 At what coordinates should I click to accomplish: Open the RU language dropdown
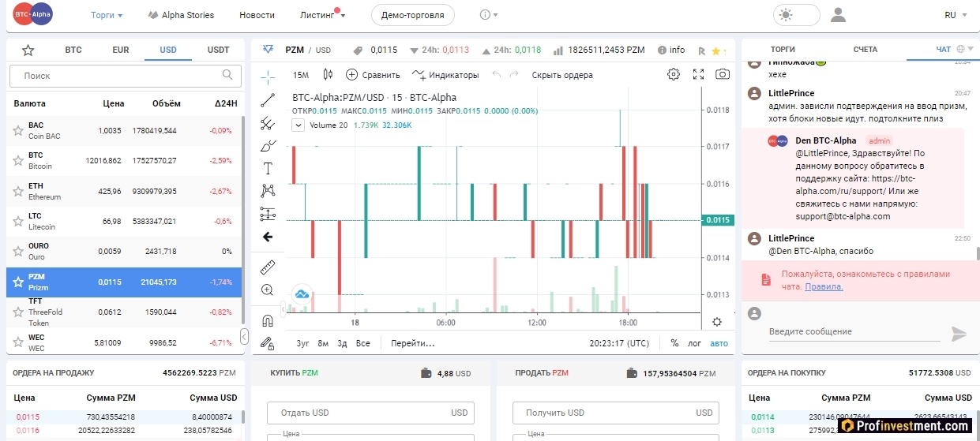(x=956, y=15)
